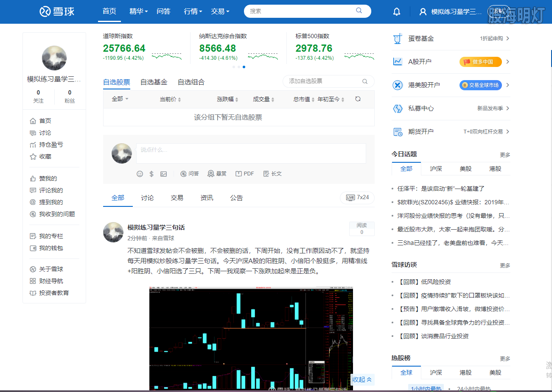Open 港美股开户 icon
This screenshot has height=392, width=552.
coord(398,85)
